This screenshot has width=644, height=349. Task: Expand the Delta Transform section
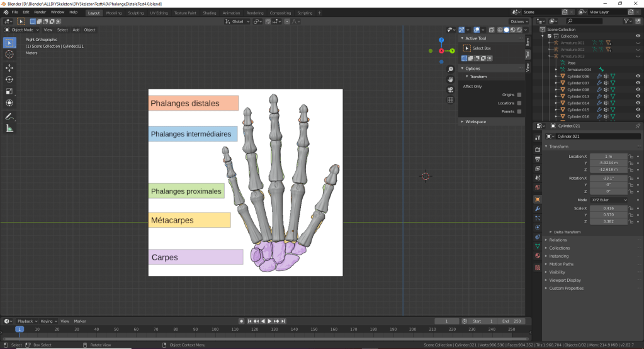tap(567, 232)
